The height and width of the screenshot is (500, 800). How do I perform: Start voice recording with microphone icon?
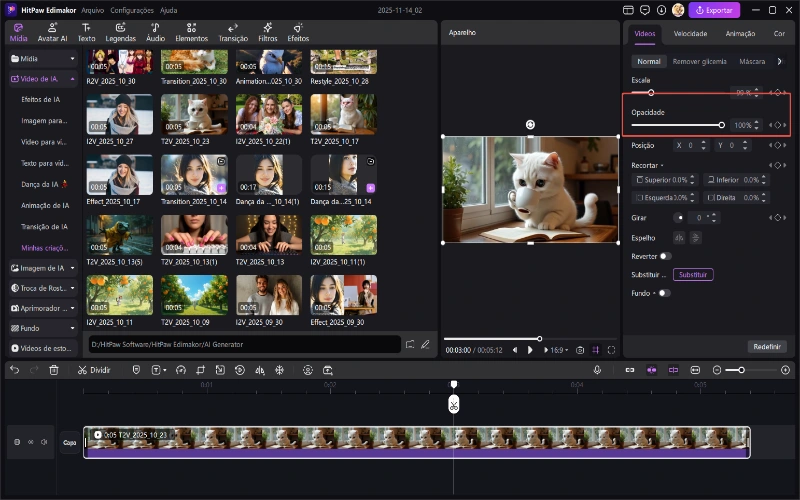pos(597,370)
